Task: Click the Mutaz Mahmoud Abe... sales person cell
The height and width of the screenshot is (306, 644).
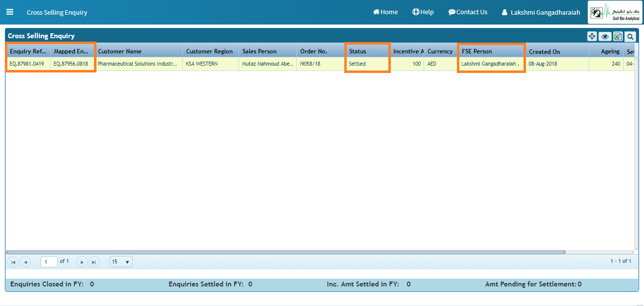Action: (x=267, y=64)
